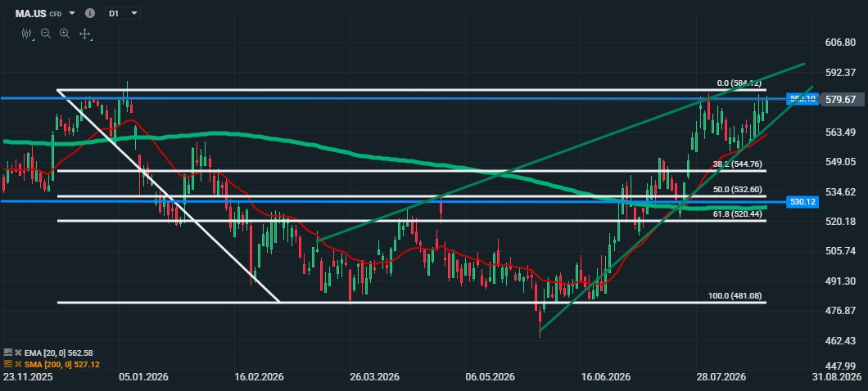Open the D1 timeframe dropdown
Viewport: 868px width, 391px height.
124,13
